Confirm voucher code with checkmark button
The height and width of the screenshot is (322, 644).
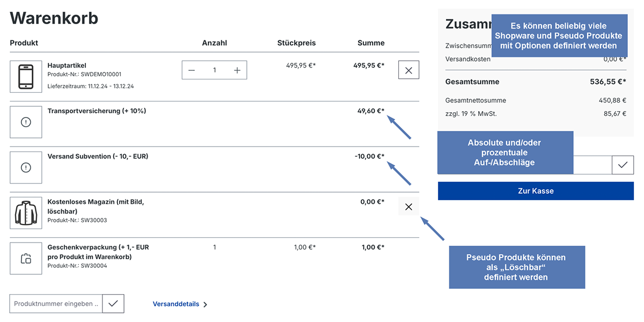point(623,165)
